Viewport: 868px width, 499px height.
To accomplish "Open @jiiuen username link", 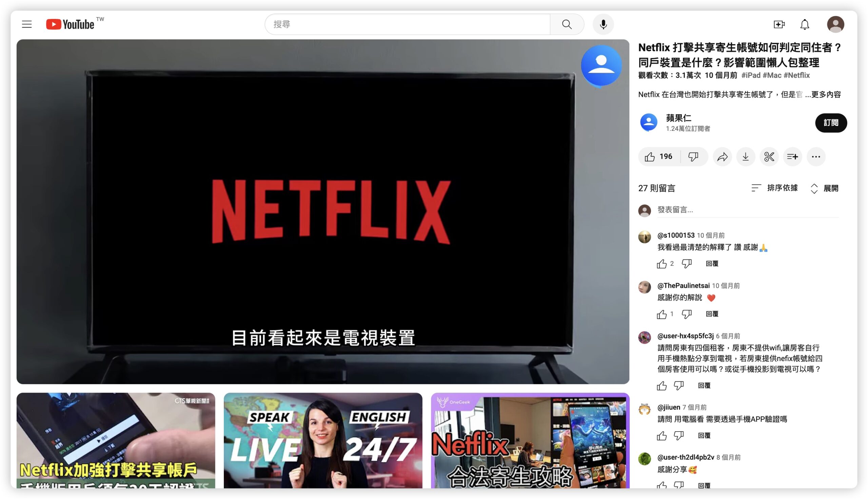I will 669,407.
